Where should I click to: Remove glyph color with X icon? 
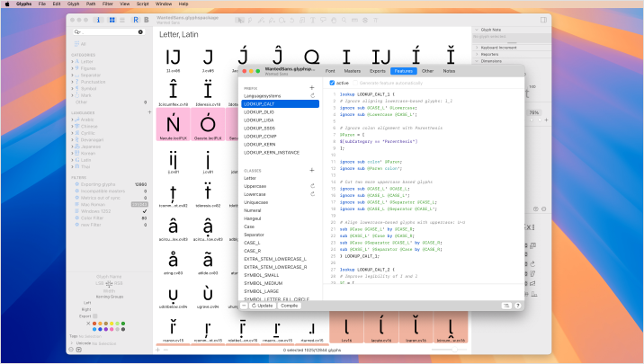coord(88,324)
